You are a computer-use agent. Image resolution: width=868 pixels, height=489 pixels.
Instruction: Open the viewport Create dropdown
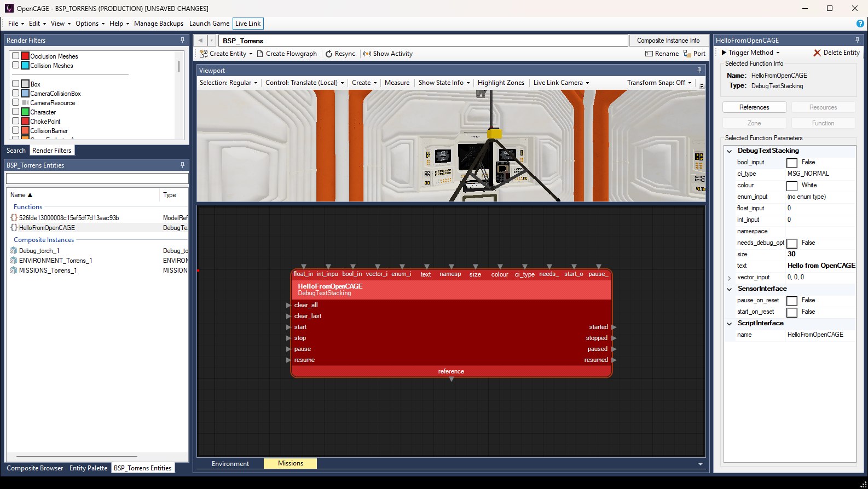[x=364, y=83]
